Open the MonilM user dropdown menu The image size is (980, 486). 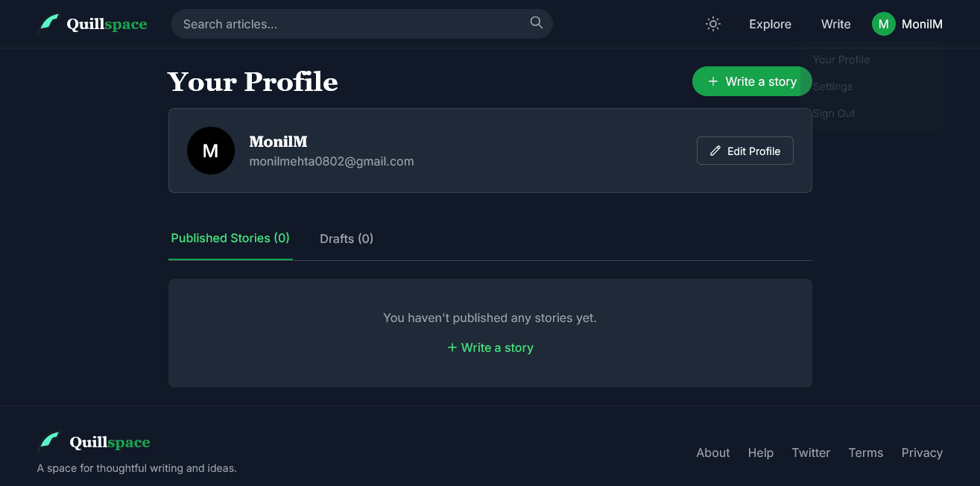coord(908,24)
